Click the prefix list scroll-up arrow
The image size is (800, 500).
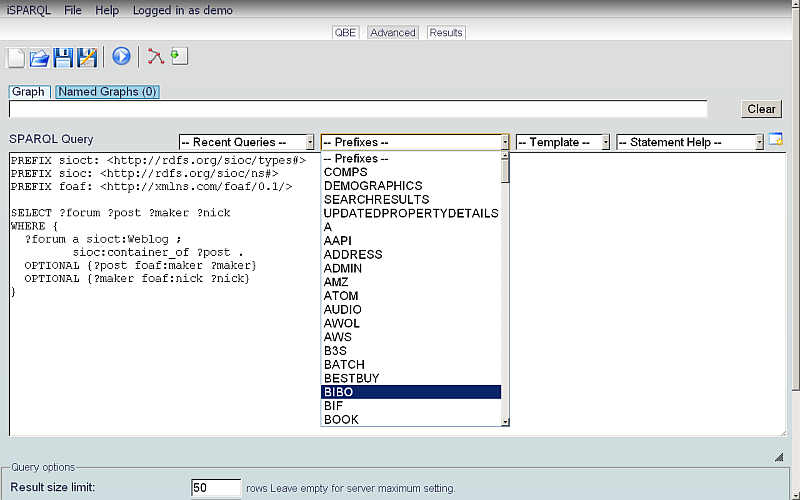click(505, 156)
